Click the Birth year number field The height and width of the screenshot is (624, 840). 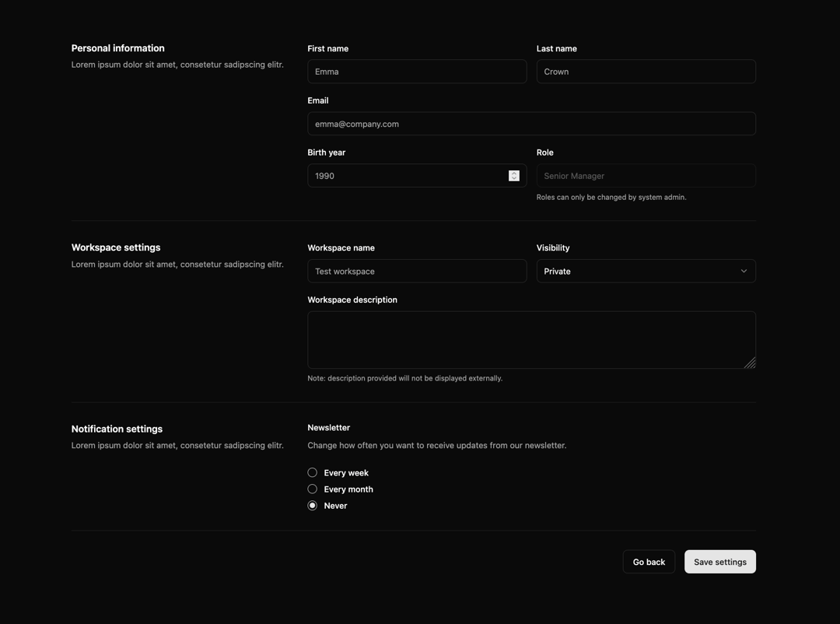pyautogui.click(x=417, y=175)
